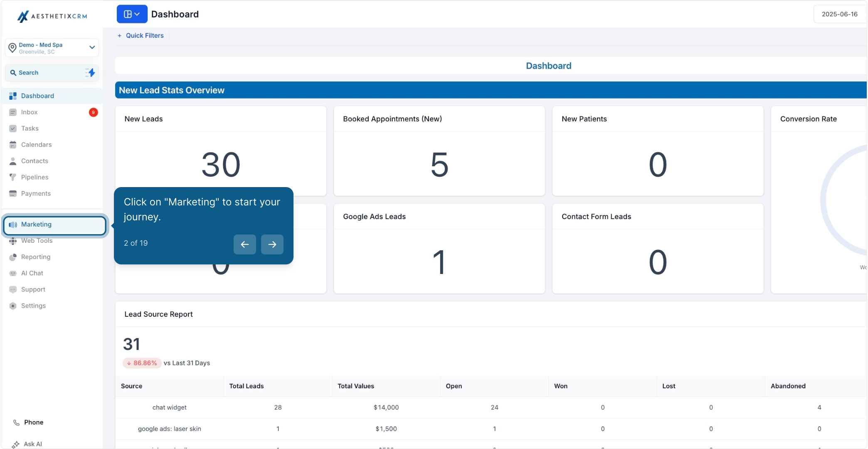Screen dimensions: 868x449
Task: Click the lightning quick-action icon
Action: pyautogui.click(x=90, y=73)
